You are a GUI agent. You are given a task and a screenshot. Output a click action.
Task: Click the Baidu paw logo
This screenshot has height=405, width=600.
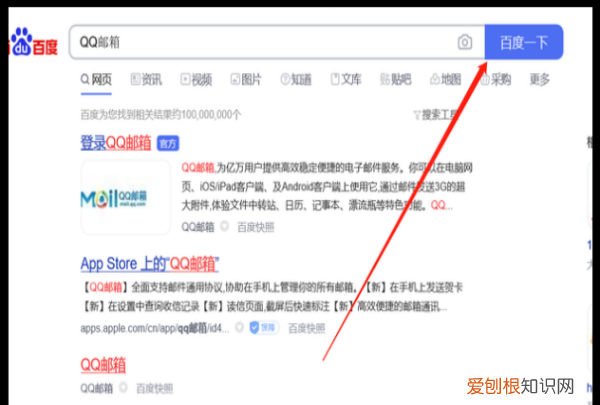33,42
